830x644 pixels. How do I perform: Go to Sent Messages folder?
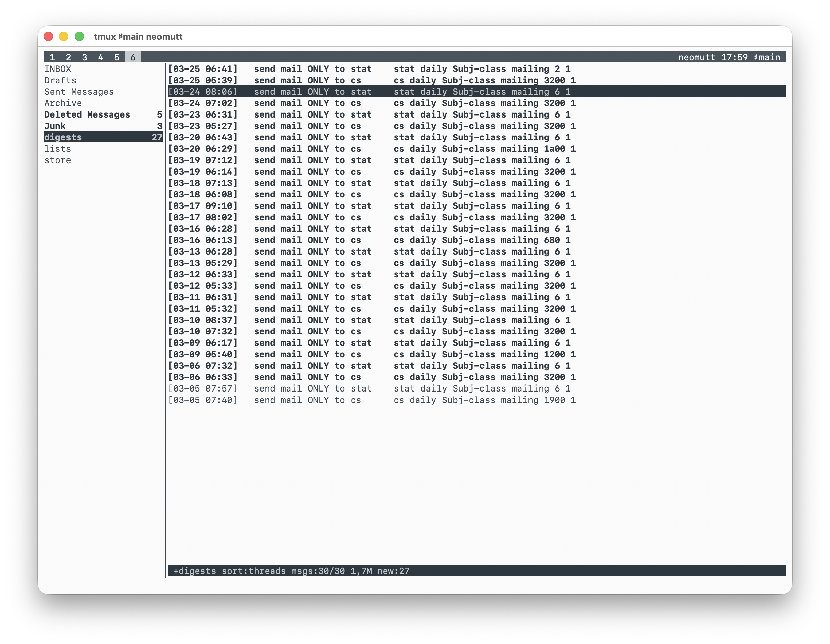pos(79,92)
